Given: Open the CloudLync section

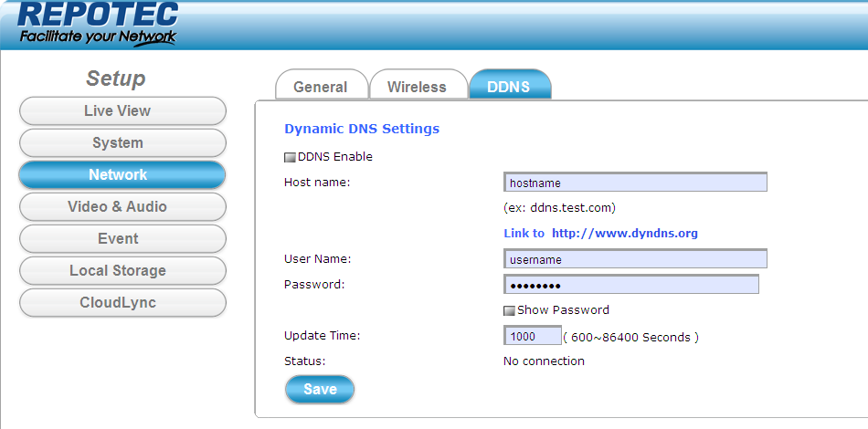Looking at the screenshot, I should [x=122, y=303].
